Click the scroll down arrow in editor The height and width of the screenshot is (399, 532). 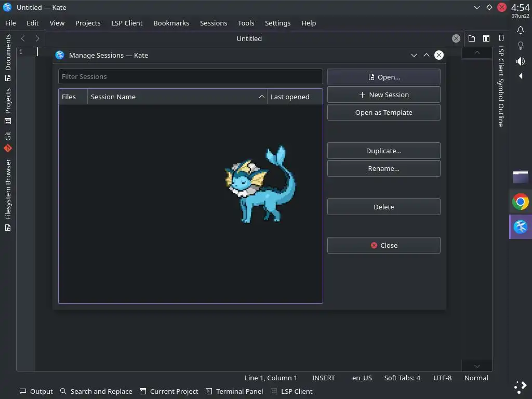477,366
